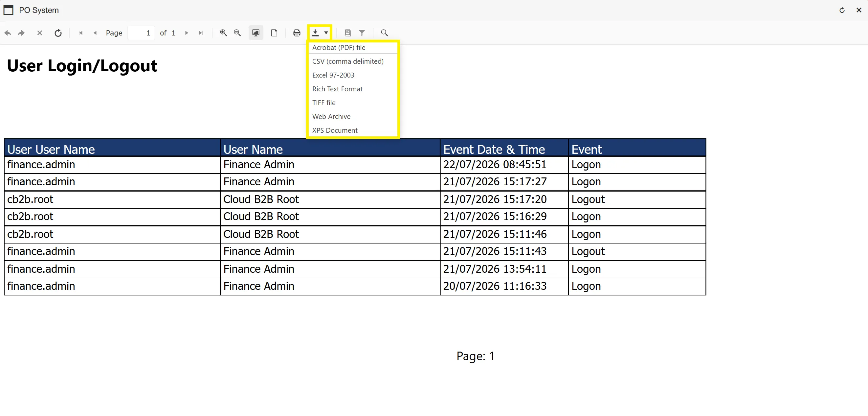Export as Excel 97-2003
Screen dimensions: 868x416
[353, 75]
